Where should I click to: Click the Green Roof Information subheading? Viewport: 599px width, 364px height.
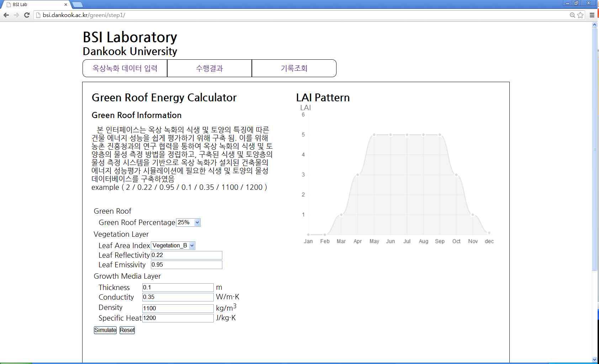pos(137,115)
